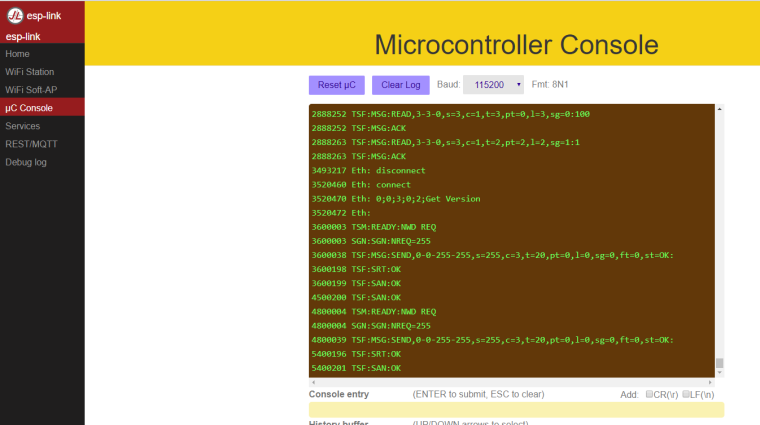Click log line '2888263 TSF:MSG:ACK'
The height and width of the screenshot is (425, 760).
point(359,156)
